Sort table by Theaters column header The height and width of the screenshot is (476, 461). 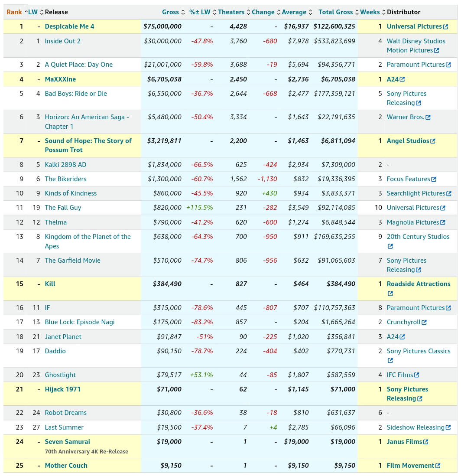point(234,12)
